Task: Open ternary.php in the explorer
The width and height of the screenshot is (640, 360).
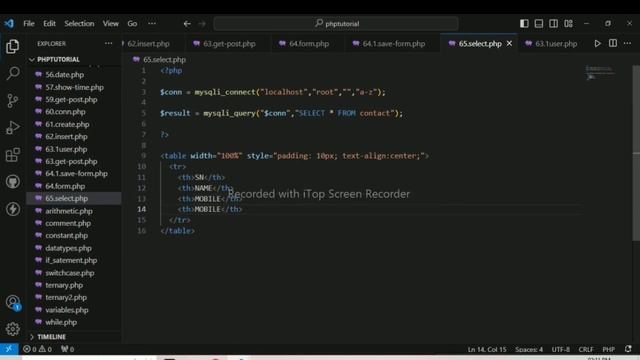Action: click(64, 285)
